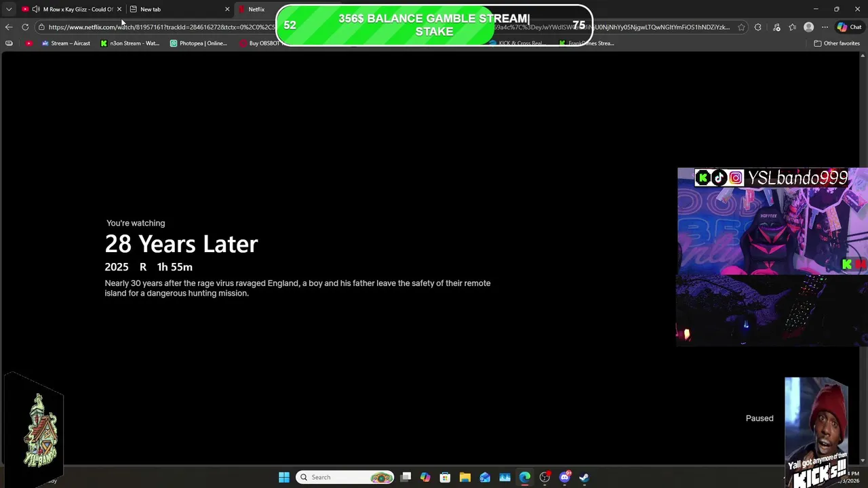Click the taskbar Search box
The height and width of the screenshot is (488, 868).
pos(344,477)
